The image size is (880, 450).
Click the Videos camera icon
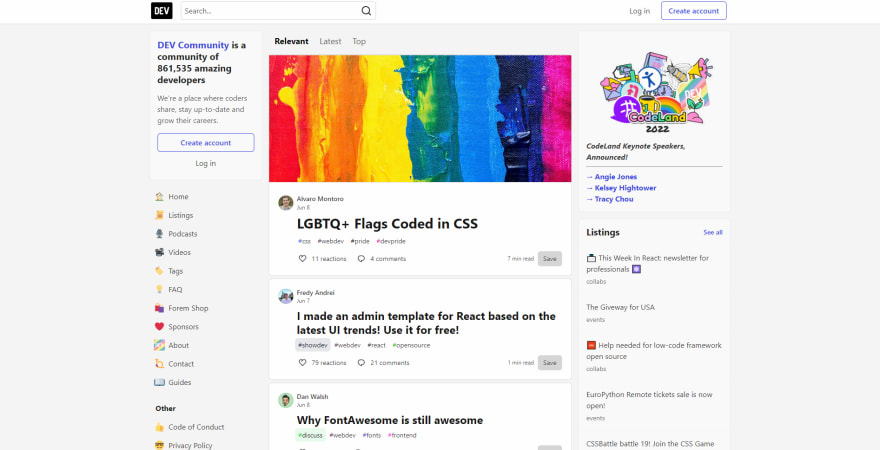tap(159, 252)
